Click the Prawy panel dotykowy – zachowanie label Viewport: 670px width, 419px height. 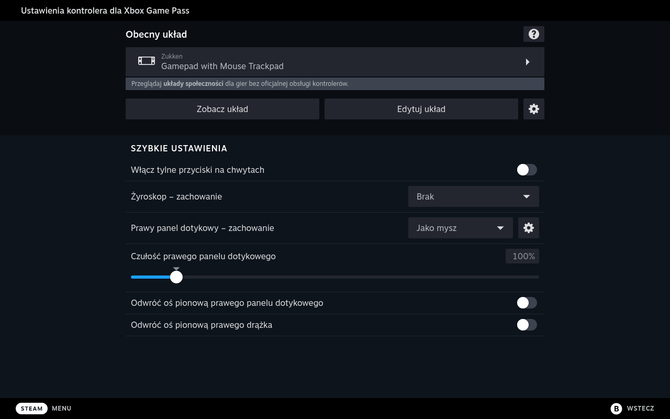tap(202, 228)
